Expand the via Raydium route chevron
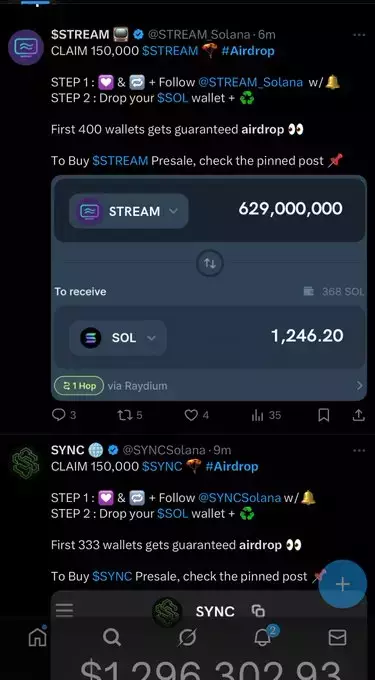 click(x=359, y=386)
